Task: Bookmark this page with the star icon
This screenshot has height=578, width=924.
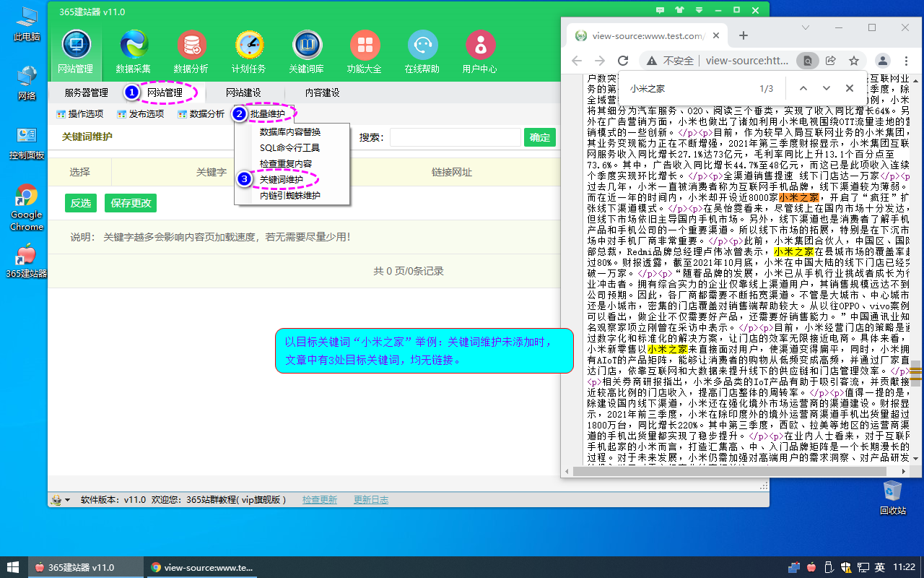Action: tap(853, 61)
